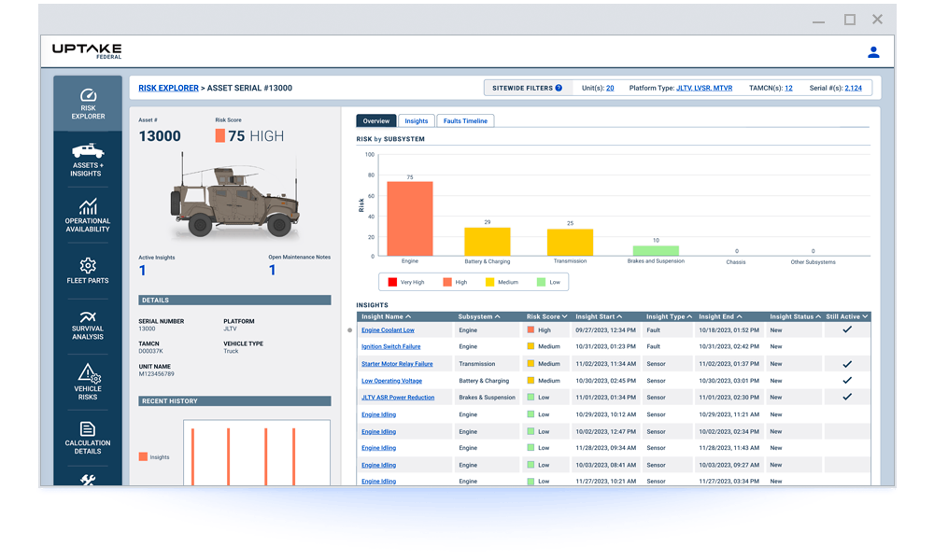Click the Active Insights count 1
The width and height of the screenshot is (934, 560).
142,271
